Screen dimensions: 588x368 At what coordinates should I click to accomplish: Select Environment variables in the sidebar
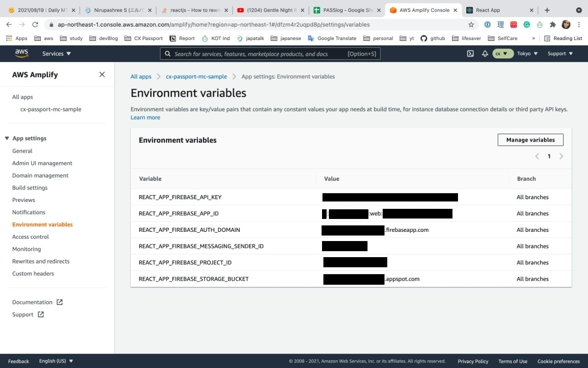[42, 224]
